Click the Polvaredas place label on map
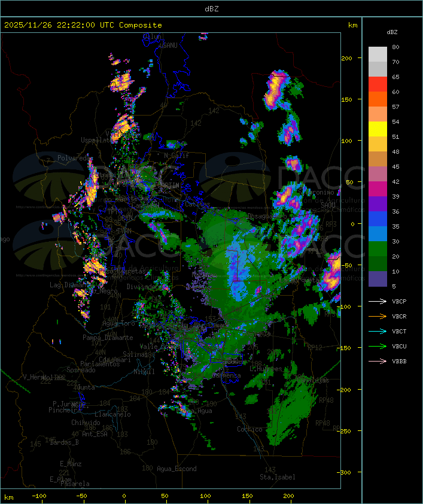The image size is (423, 504). click(x=75, y=158)
